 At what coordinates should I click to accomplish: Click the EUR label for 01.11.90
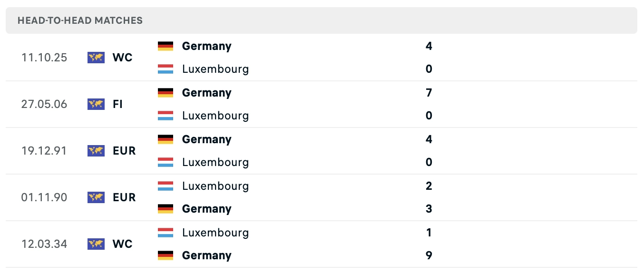coord(124,197)
